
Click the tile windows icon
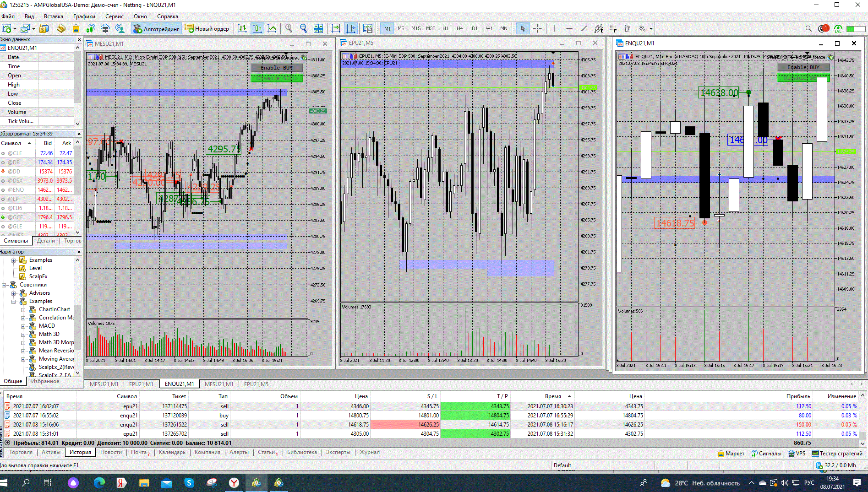tap(318, 28)
